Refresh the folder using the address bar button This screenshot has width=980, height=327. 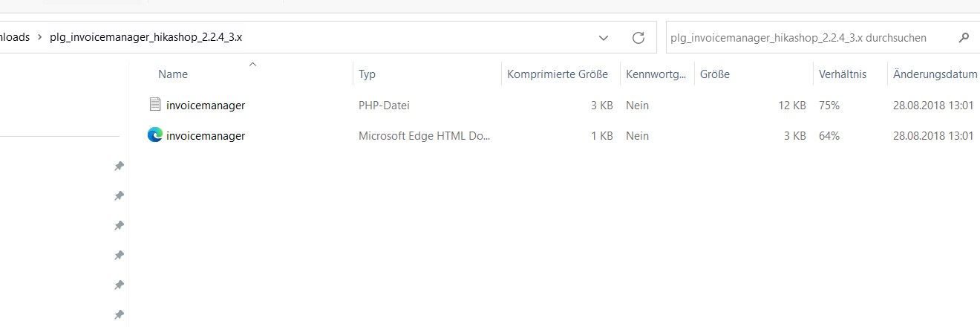click(638, 38)
